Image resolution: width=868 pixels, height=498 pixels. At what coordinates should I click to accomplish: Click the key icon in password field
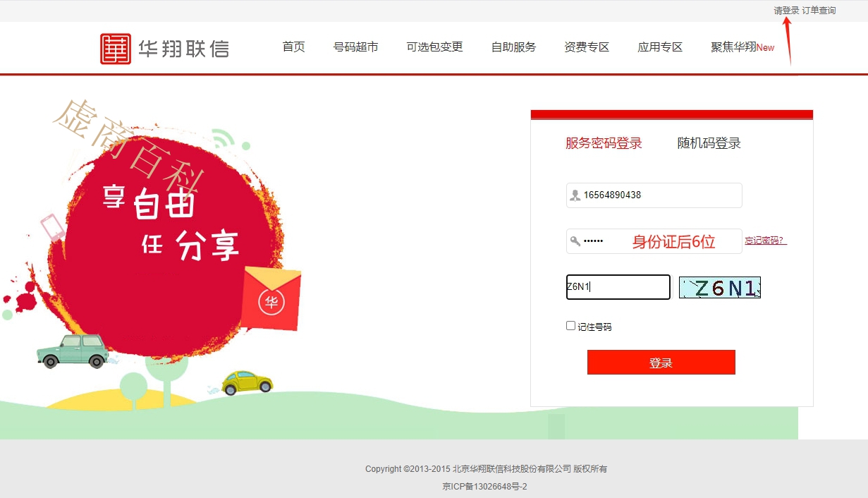tap(575, 241)
